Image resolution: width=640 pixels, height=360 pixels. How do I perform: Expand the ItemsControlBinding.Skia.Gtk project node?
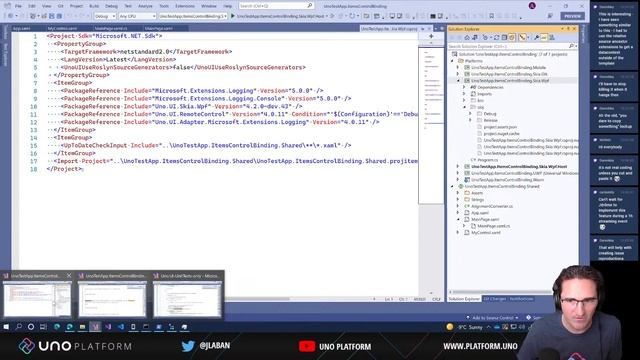[x=458, y=74]
